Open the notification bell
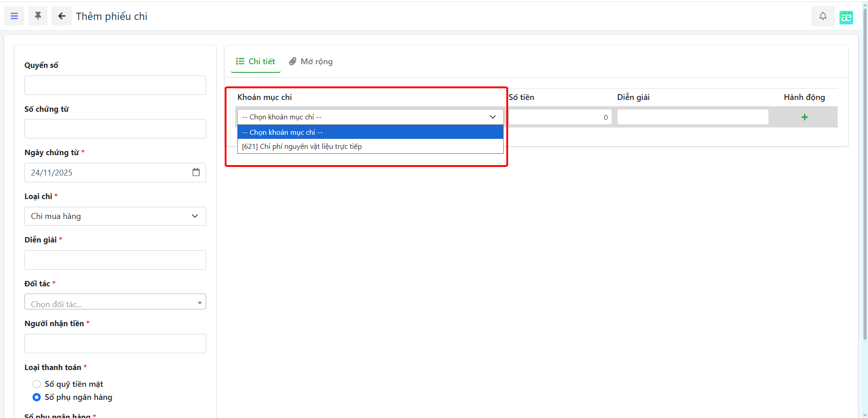 [x=823, y=16]
